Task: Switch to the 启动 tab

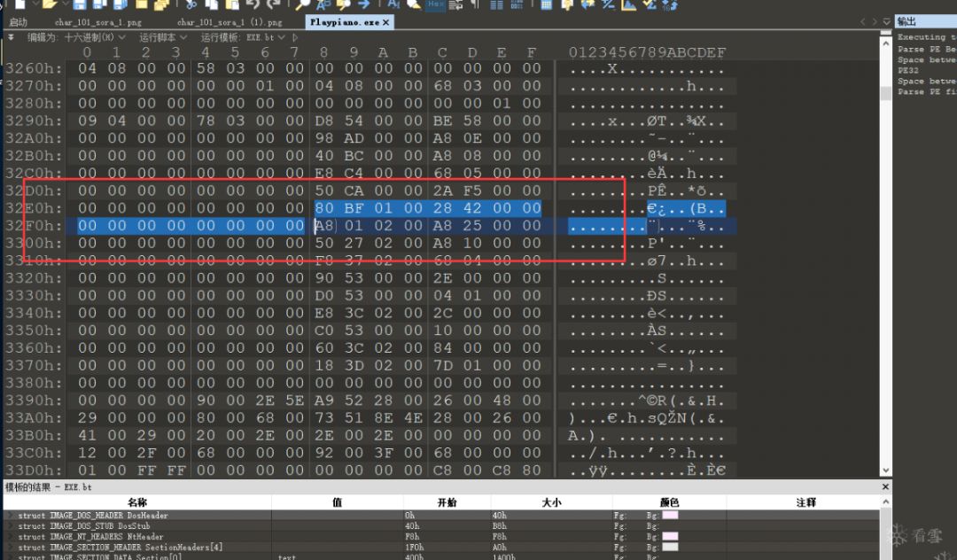Action: (18, 22)
